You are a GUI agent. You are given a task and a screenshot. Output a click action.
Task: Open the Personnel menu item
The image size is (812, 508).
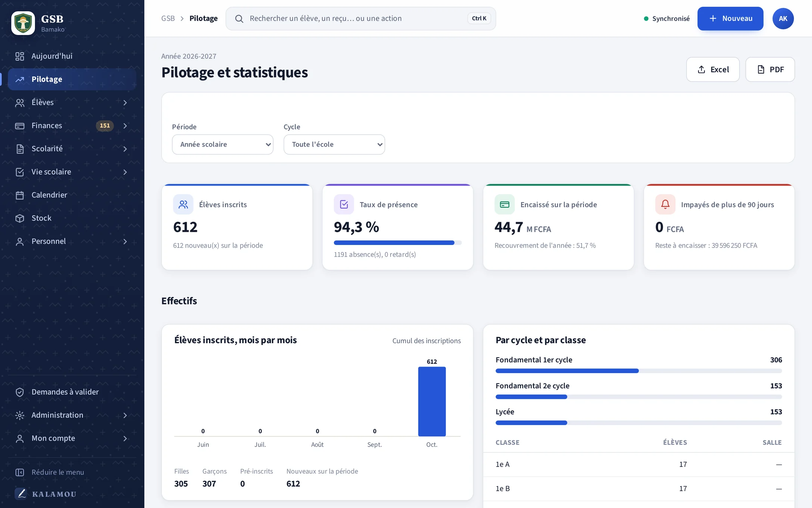tap(72, 241)
